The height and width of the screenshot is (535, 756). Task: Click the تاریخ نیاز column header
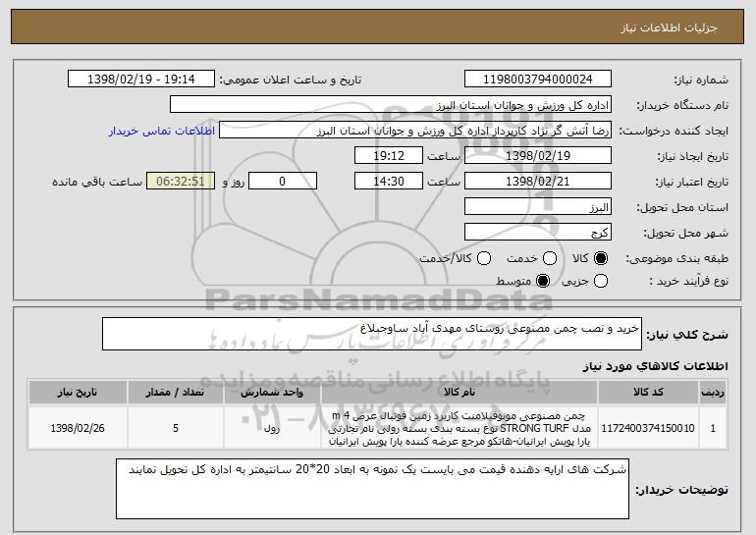(78, 393)
